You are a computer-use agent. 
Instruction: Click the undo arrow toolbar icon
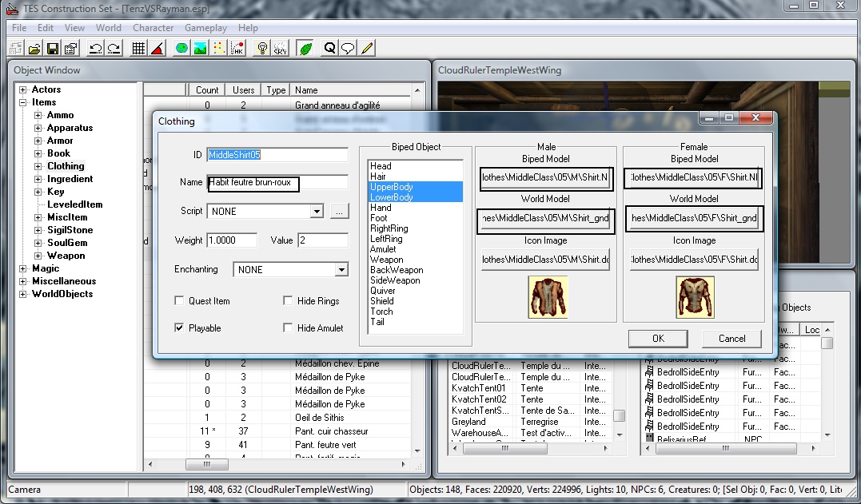(96, 49)
